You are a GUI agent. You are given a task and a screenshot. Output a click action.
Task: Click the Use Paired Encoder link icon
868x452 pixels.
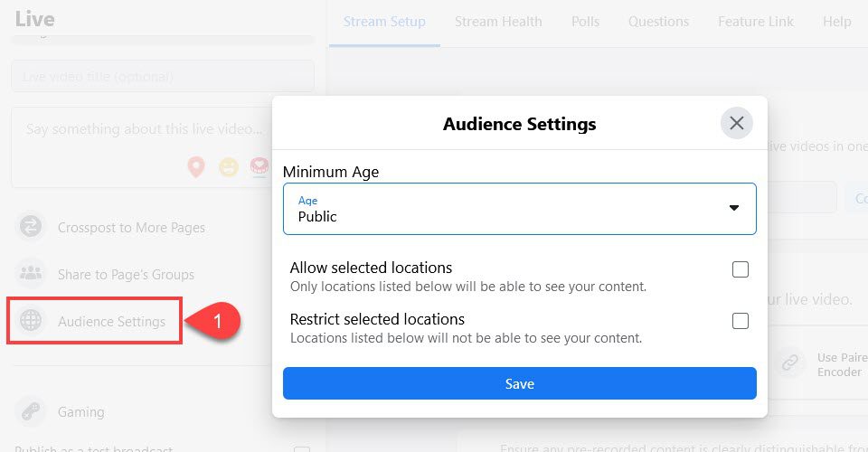790,363
